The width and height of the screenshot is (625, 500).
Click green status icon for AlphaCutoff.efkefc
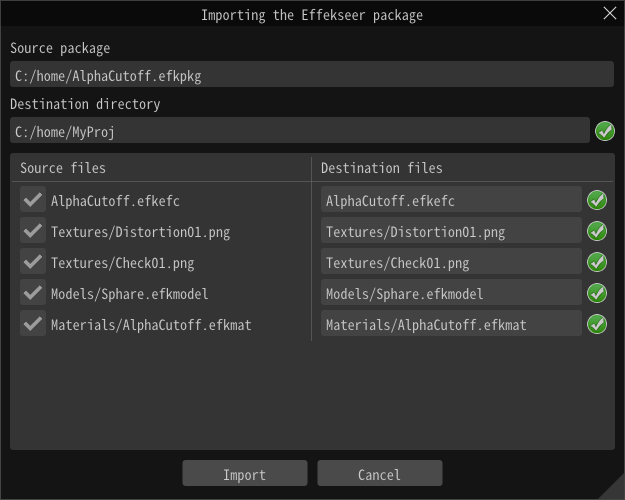point(597,200)
